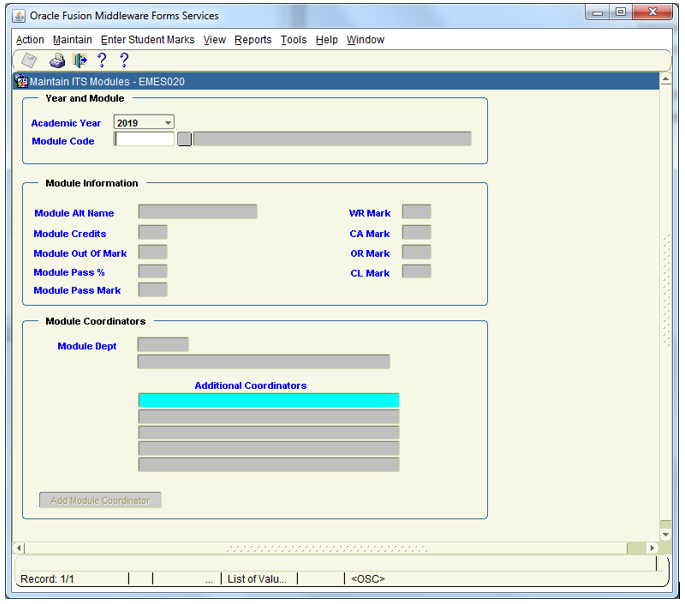Click the Save diskette toolbar icon
685x604 pixels.
(29, 61)
